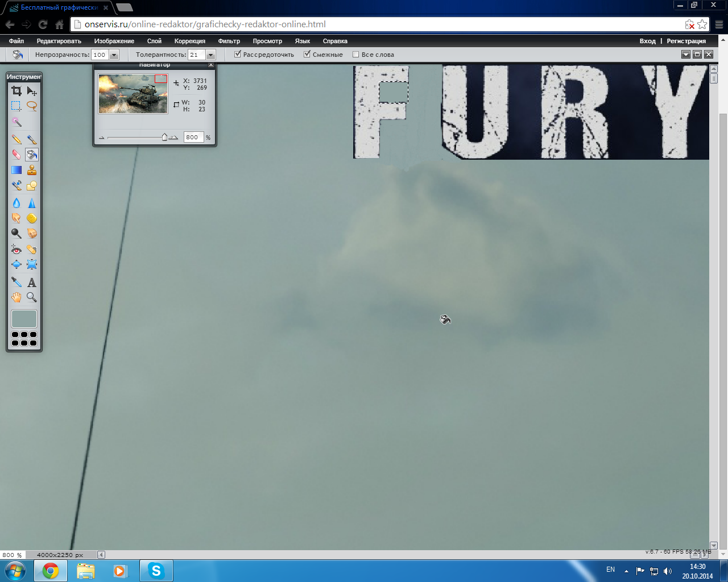Open the Толерантность dropdown arrow
The width and height of the screenshot is (728, 582).
211,55
